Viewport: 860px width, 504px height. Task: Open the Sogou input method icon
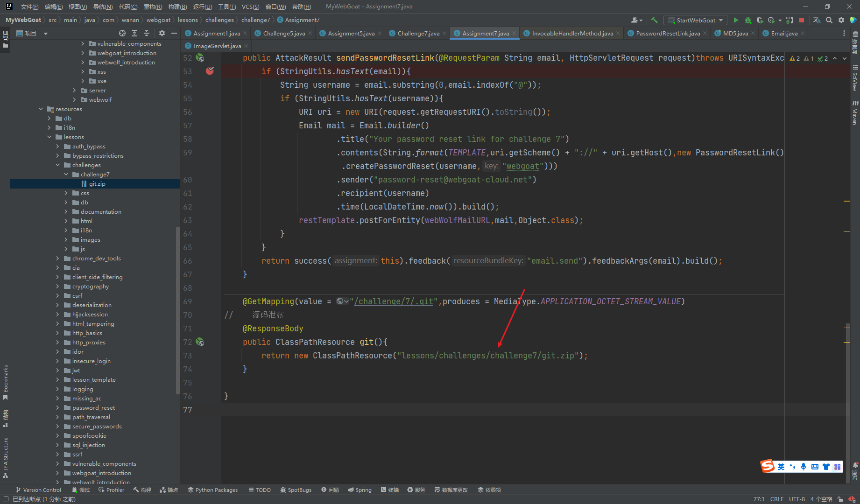[768, 466]
